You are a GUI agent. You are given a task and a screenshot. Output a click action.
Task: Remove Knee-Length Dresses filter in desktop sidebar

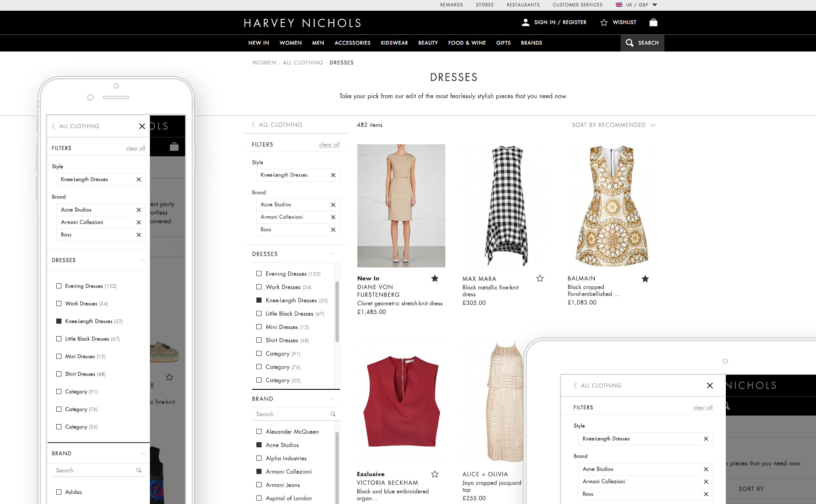coord(333,175)
